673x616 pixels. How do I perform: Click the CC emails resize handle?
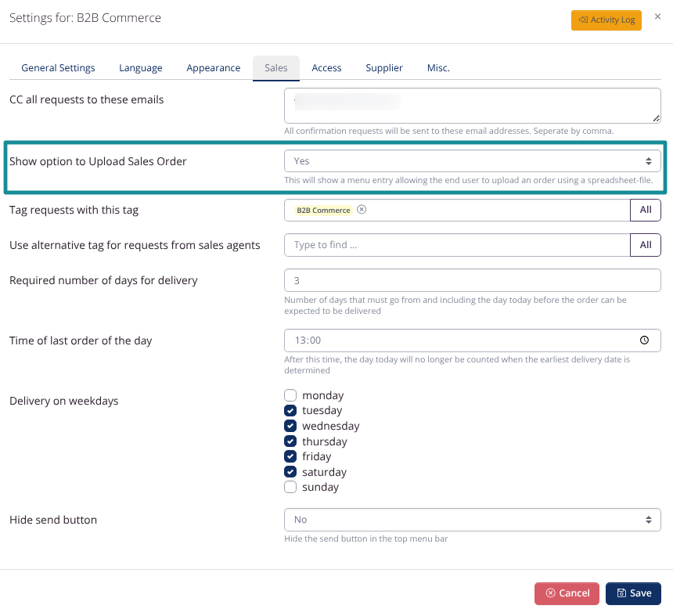(x=657, y=118)
